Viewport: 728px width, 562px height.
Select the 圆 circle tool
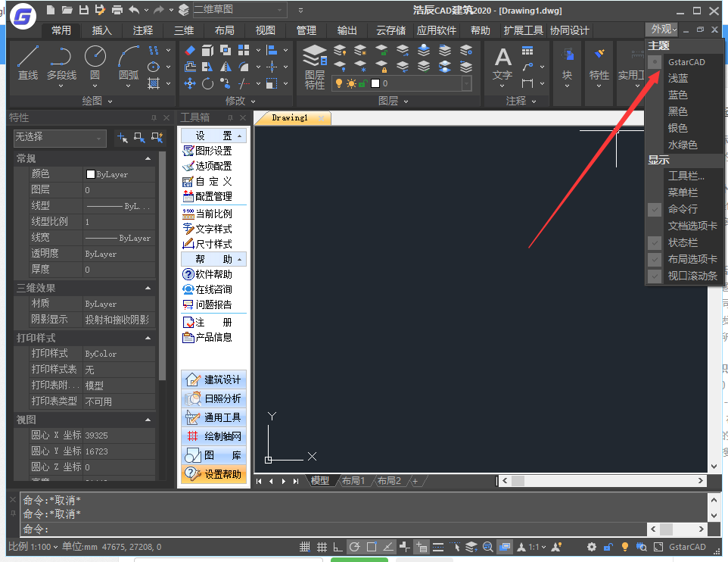click(x=95, y=62)
